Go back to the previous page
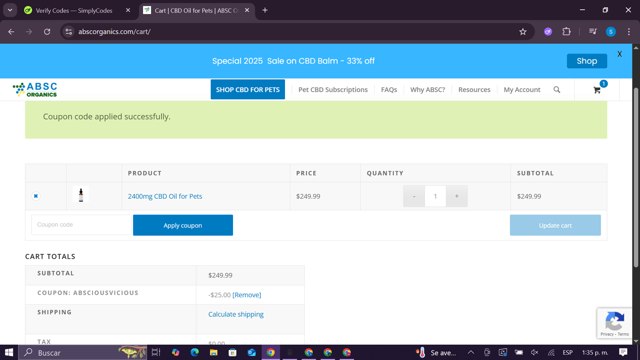640x360 pixels. [x=11, y=31]
